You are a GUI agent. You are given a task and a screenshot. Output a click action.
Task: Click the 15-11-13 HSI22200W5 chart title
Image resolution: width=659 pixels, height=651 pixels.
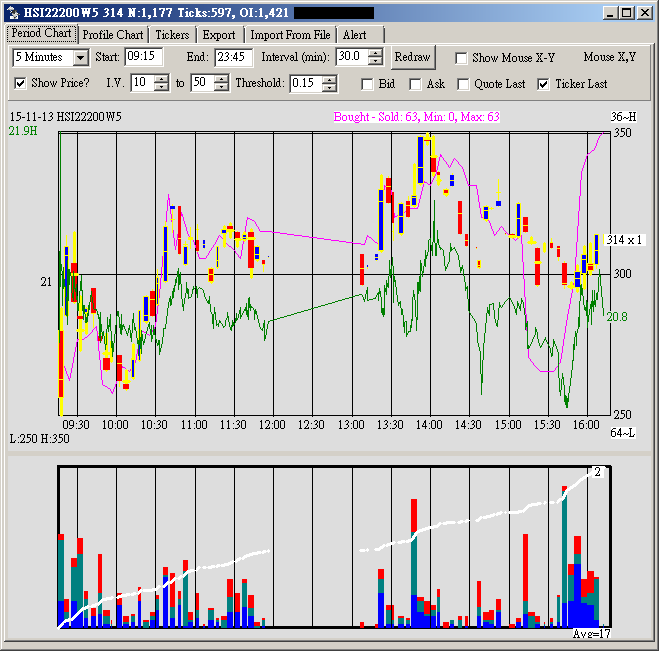(66, 116)
